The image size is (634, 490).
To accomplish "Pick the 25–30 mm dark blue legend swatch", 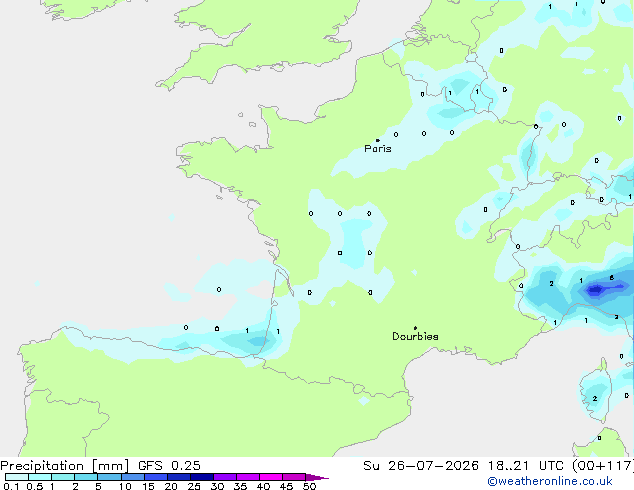I will pos(201,477).
